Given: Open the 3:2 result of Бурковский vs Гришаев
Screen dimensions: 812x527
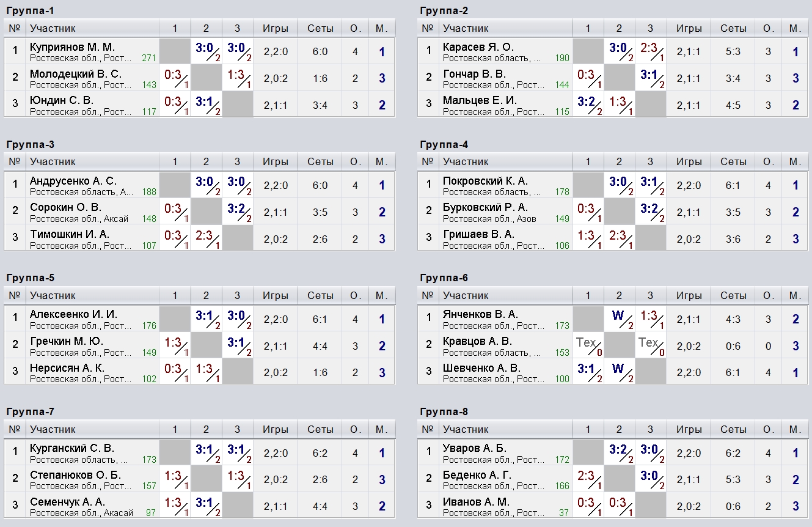Looking at the screenshot, I should click(650, 212).
